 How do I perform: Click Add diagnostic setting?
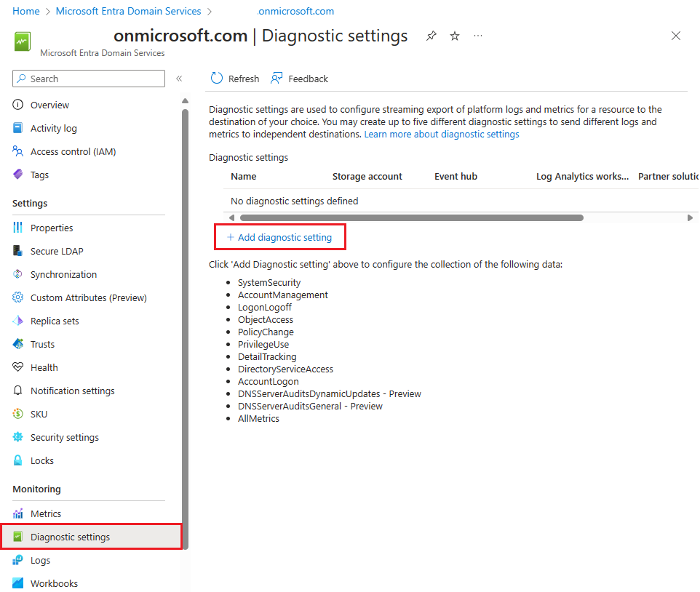(x=279, y=236)
